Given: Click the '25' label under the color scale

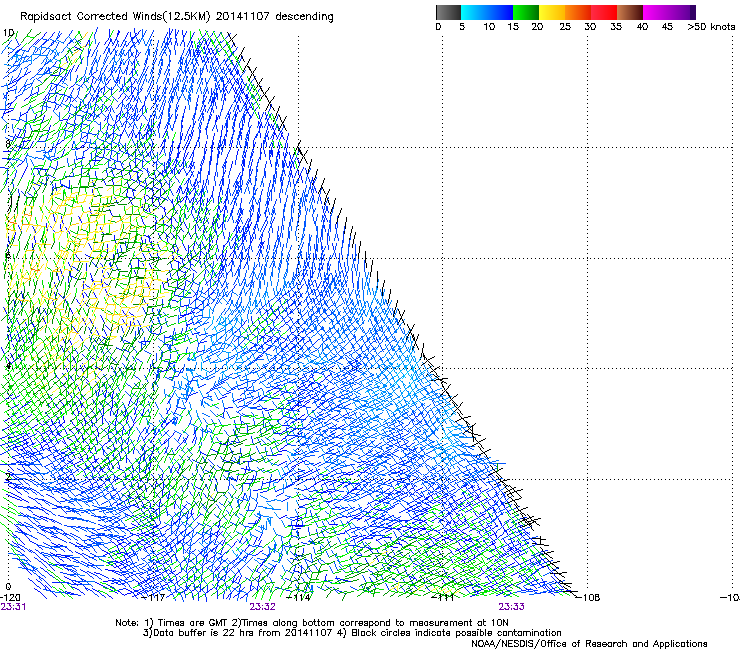Looking at the screenshot, I should click(565, 27).
